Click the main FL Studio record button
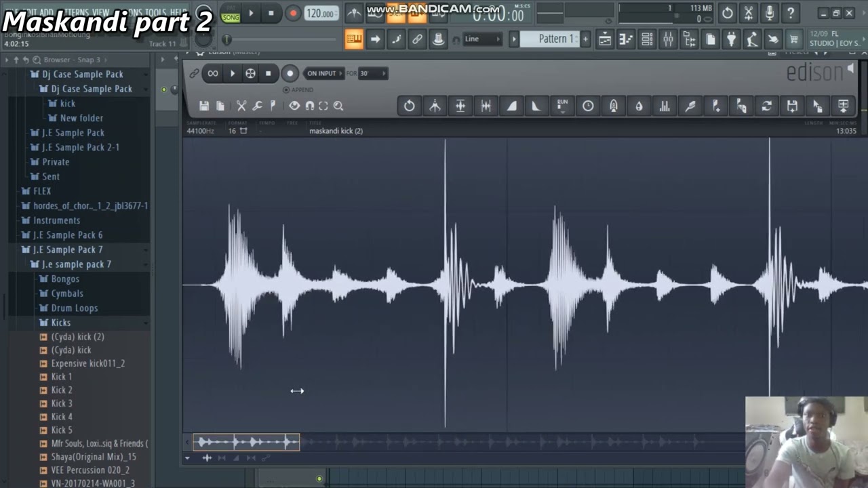The image size is (868, 488). [x=293, y=13]
